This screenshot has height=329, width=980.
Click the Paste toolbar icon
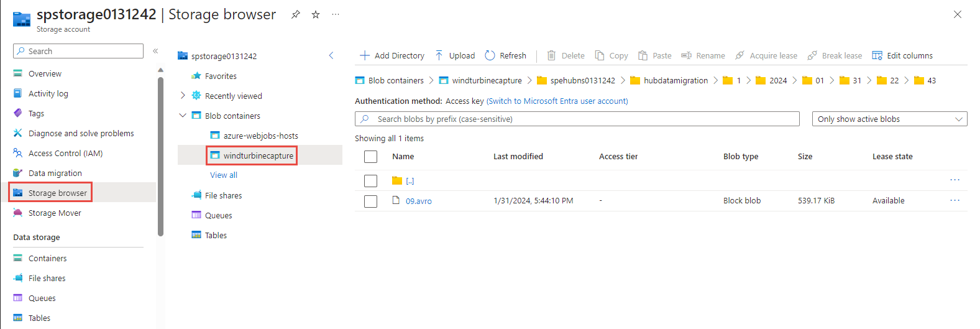coord(643,55)
